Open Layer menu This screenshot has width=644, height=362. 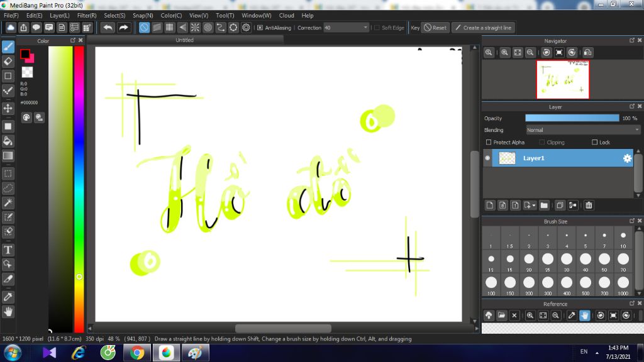pos(60,15)
